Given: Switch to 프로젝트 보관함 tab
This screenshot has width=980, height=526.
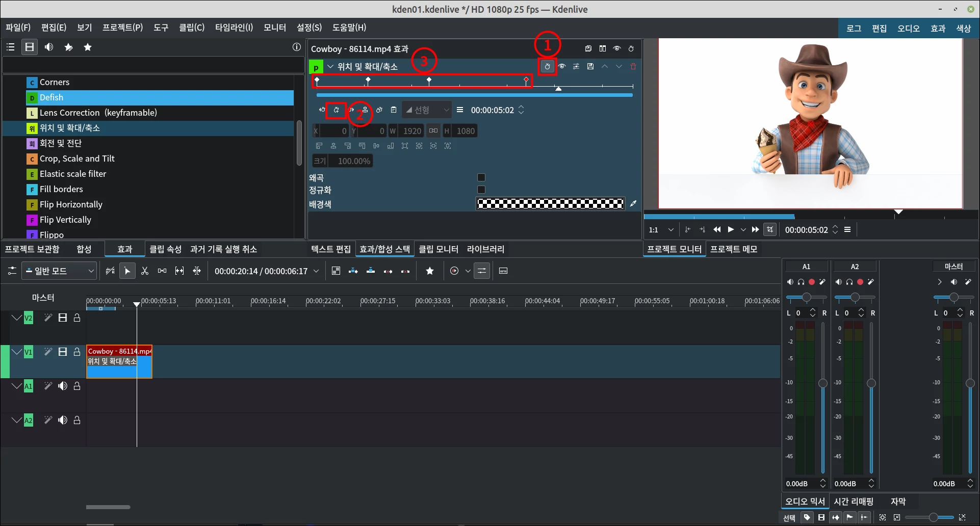Looking at the screenshot, I should 32,249.
